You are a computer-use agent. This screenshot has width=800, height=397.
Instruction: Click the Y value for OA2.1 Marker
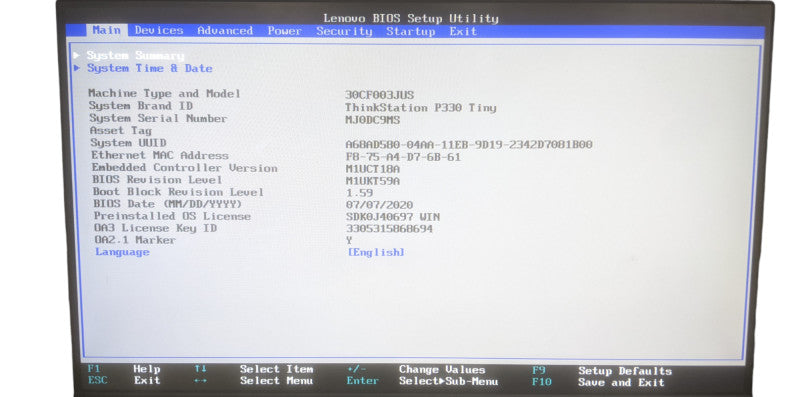(349, 240)
